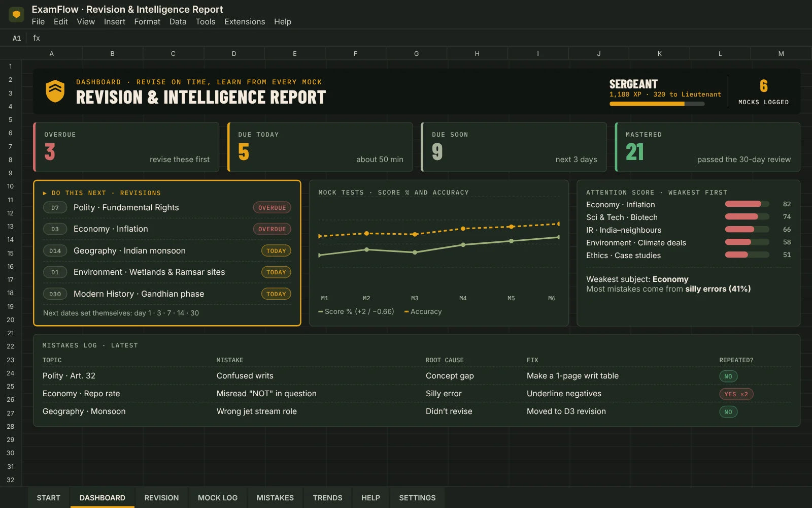Click the D14 interval tag
The height and width of the screenshot is (508, 812).
[55, 251]
